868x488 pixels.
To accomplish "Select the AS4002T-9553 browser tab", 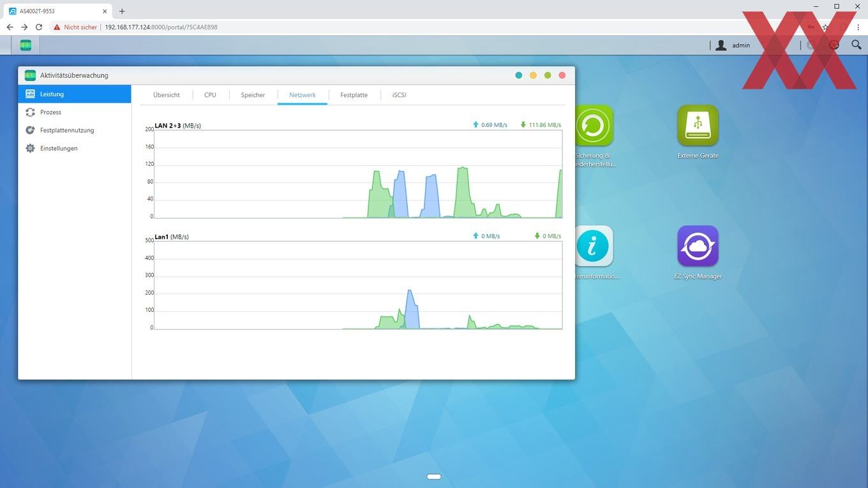I will click(x=59, y=11).
